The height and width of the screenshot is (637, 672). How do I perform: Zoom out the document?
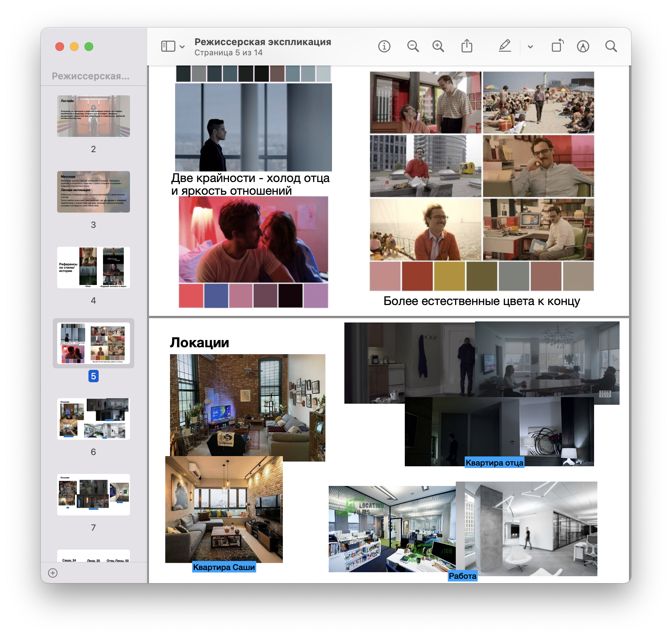[413, 46]
